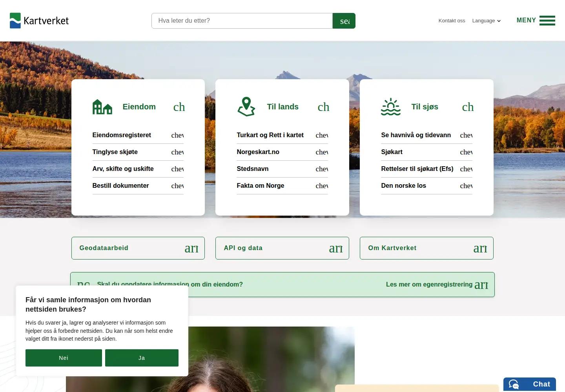Expand the Language dropdown
565x392 pixels.
(x=487, y=21)
